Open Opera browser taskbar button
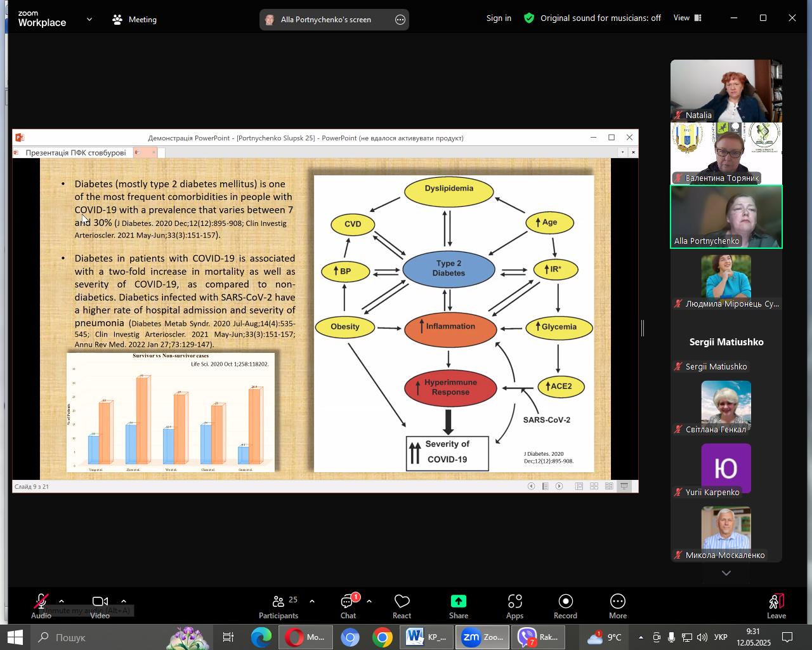Screen dimensions: 812x650 coord(305,637)
